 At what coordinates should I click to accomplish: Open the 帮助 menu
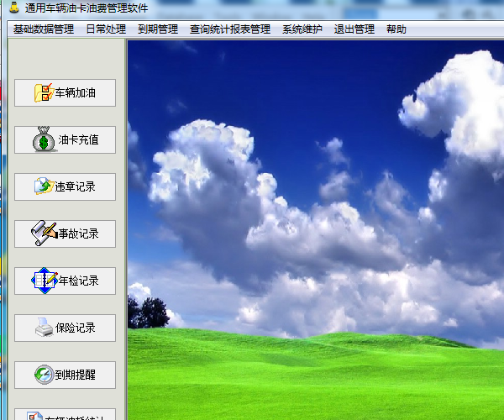(x=396, y=29)
